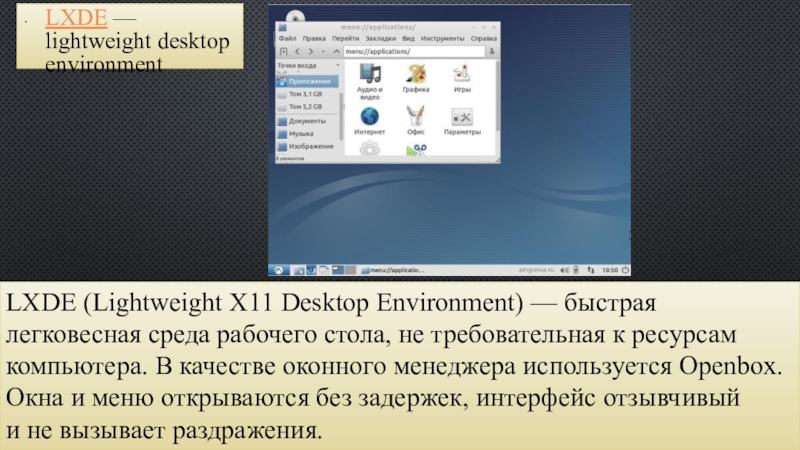
Task: Open the Перейти menu
Action: point(345,38)
